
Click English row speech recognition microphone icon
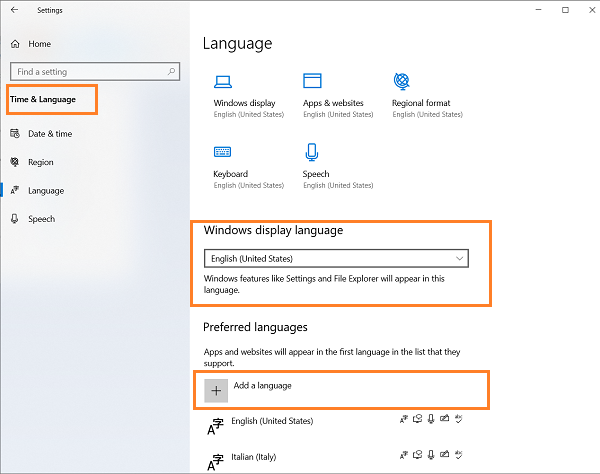pos(431,419)
